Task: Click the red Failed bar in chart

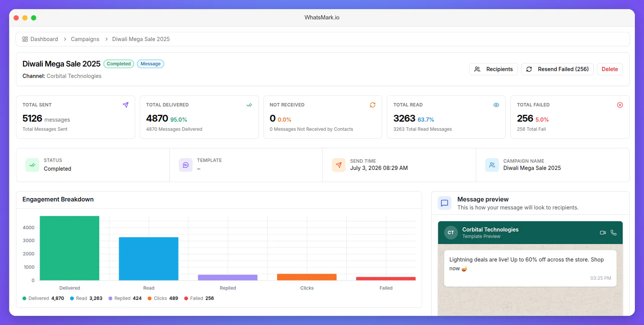Action: click(x=386, y=279)
